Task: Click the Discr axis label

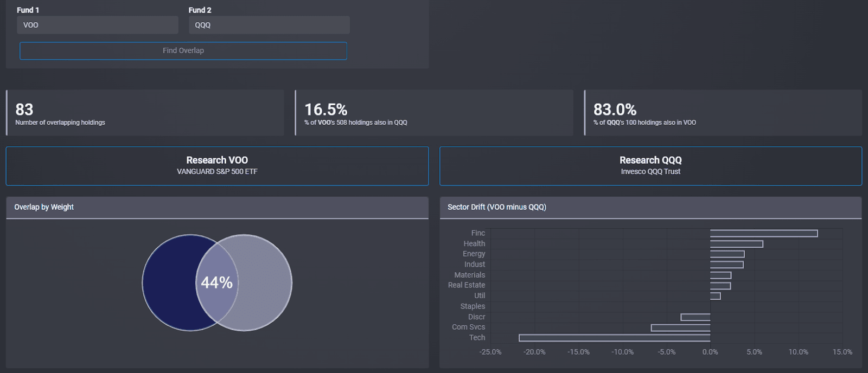Action: (x=477, y=317)
